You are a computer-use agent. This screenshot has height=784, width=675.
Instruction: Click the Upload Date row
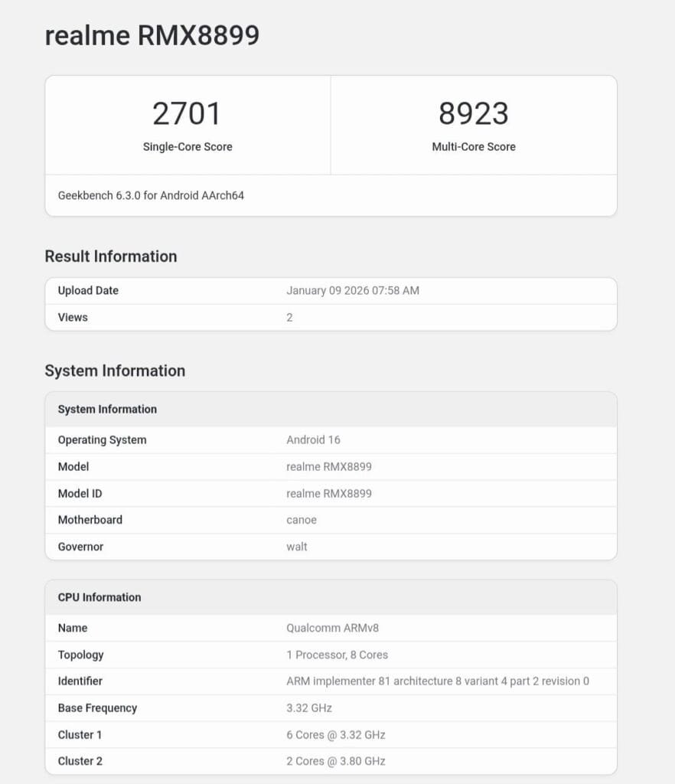(87, 291)
